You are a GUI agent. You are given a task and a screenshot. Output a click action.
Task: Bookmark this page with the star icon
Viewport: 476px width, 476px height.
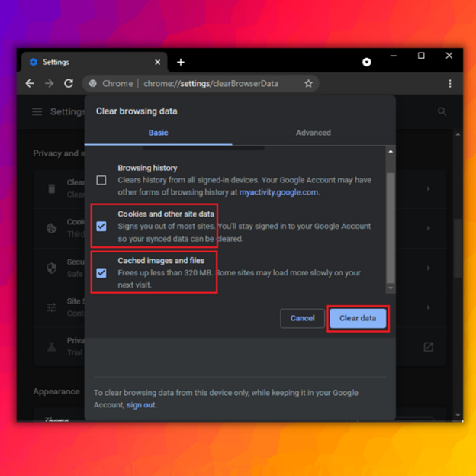pos(308,83)
